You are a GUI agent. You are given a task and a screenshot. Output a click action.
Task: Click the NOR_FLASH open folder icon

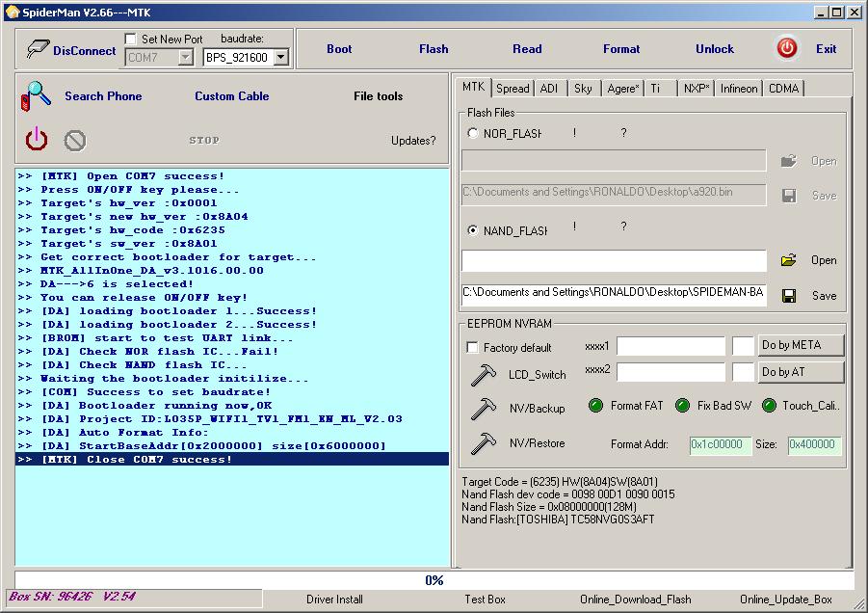(789, 161)
